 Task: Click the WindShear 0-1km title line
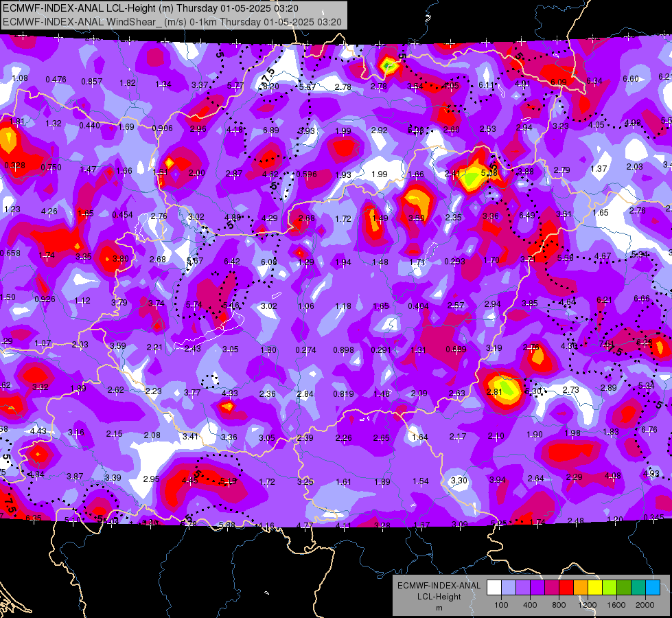(172, 22)
